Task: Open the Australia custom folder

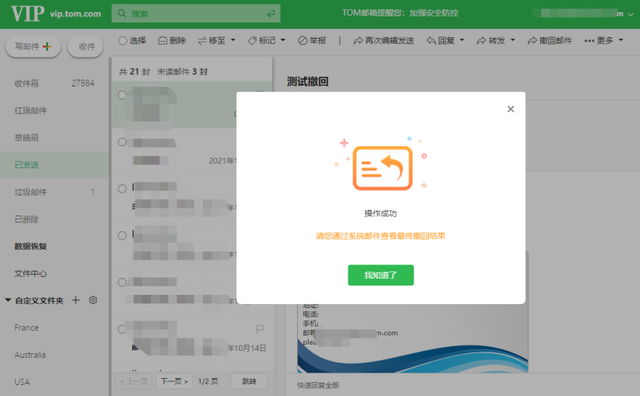Action: 30,355
